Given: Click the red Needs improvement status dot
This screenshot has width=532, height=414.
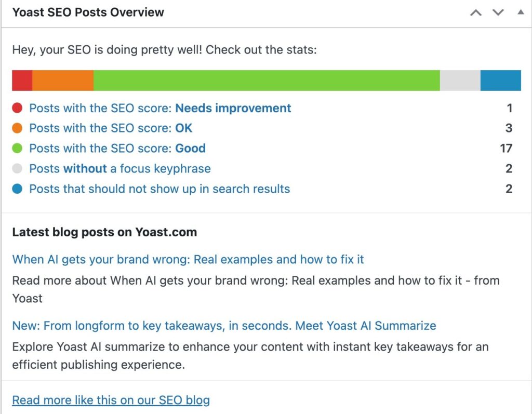Looking at the screenshot, I should (x=17, y=108).
